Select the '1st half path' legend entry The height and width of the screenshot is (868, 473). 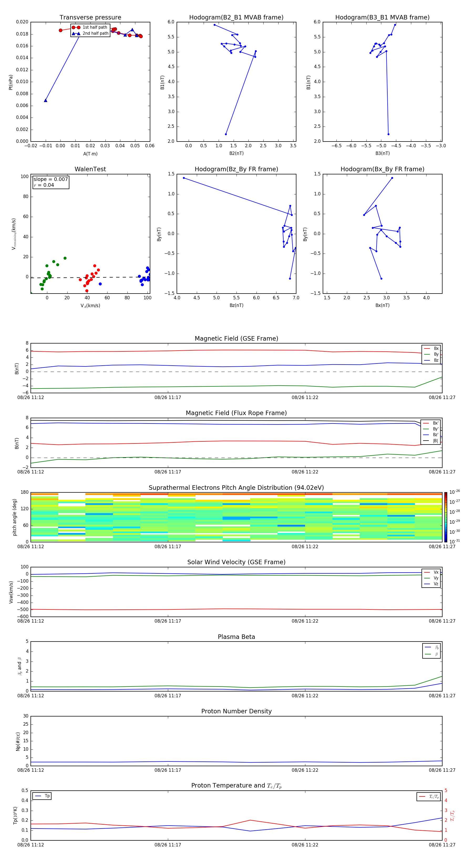(90, 27)
